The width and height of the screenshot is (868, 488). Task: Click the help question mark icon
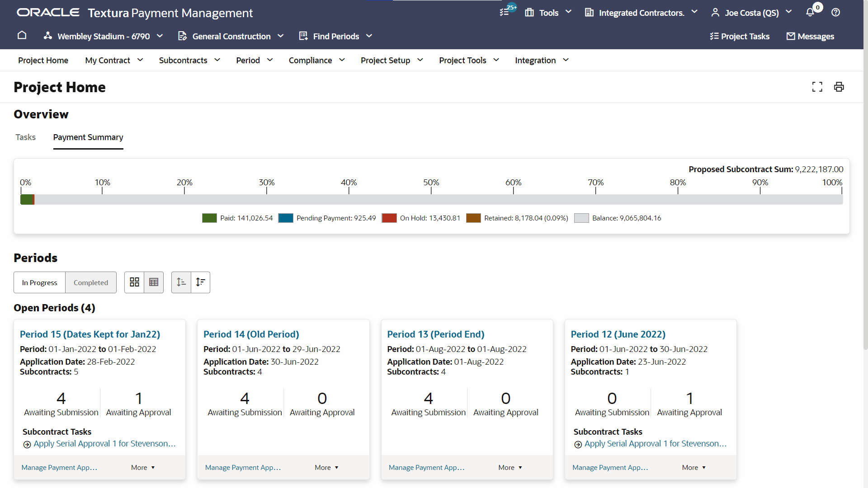click(836, 12)
